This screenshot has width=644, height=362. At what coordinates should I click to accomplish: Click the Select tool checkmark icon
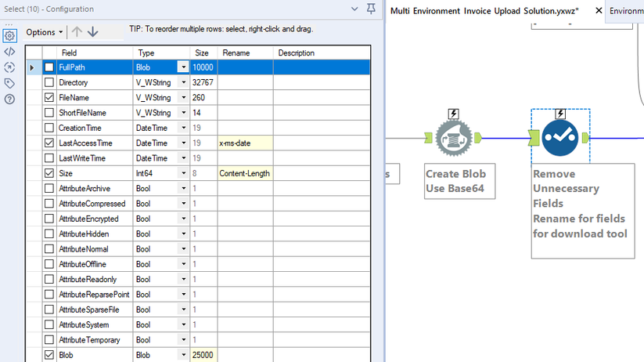click(x=560, y=138)
